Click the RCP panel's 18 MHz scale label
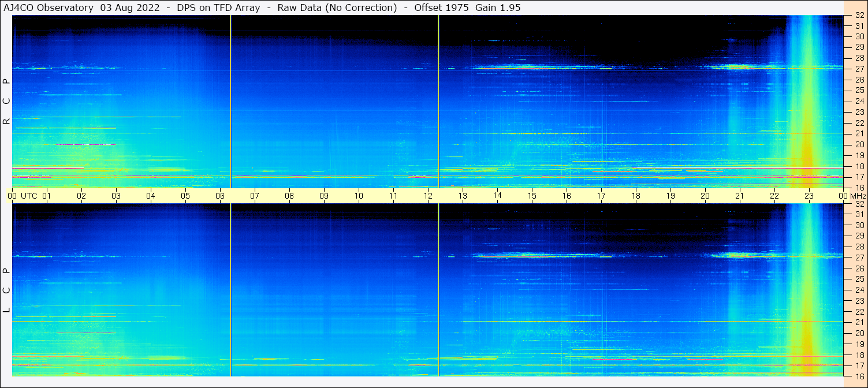Image resolution: width=868 pixels, height=388 pixels. click(859, 166)
